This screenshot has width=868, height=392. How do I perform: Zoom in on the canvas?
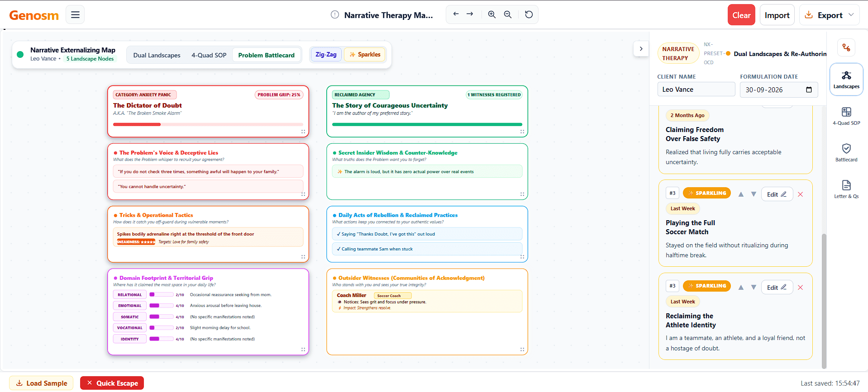coord(492,14)
